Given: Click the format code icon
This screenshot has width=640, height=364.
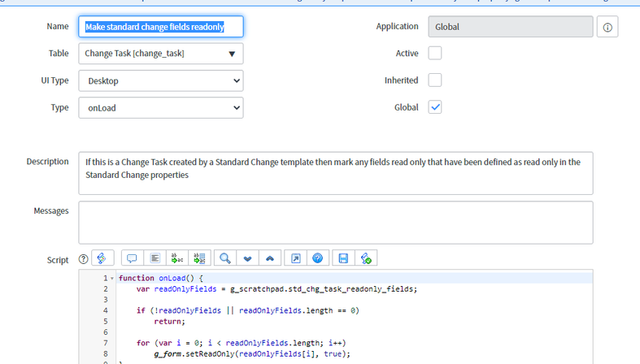Looking at the screenshot, I should [x=155, y=258].
